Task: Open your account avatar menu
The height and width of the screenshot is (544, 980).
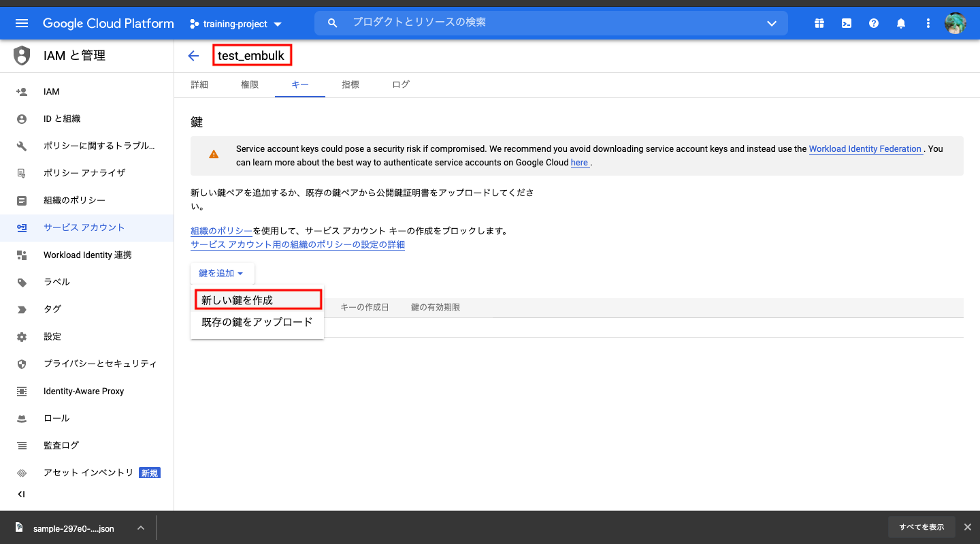Action: point(956,22)
